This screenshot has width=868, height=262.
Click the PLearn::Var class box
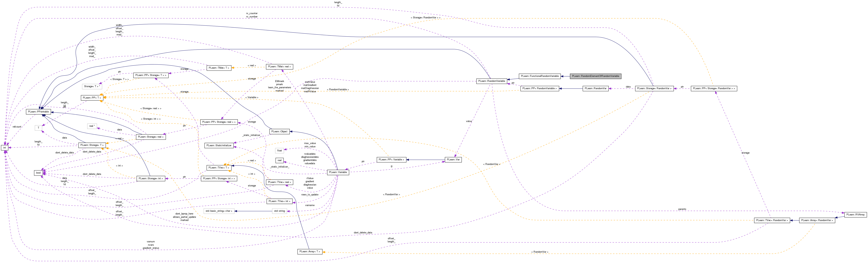point(453,160)
